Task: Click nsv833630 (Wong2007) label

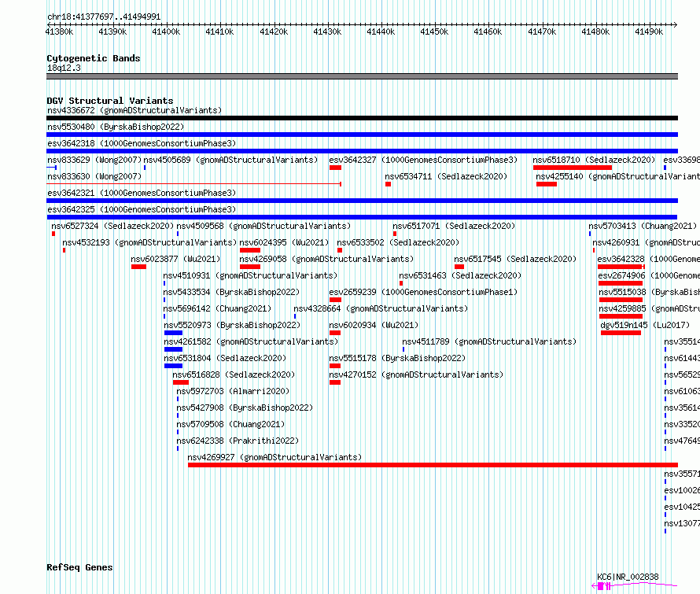Action: click(x=94, y=176)
